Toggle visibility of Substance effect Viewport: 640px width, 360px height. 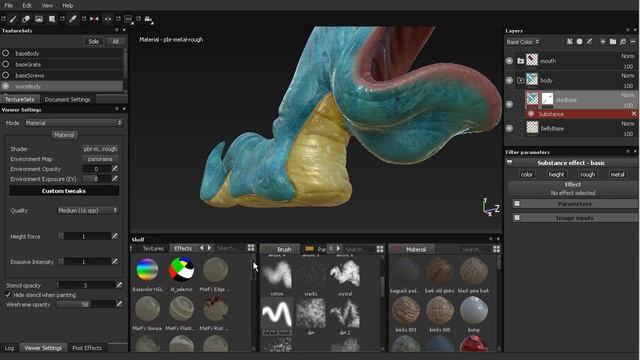tap(531, 114)
